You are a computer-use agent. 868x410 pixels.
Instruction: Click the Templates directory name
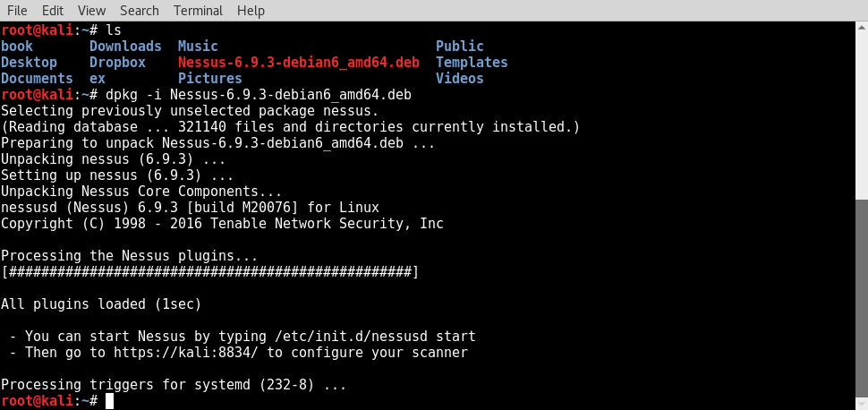point(472,62)
